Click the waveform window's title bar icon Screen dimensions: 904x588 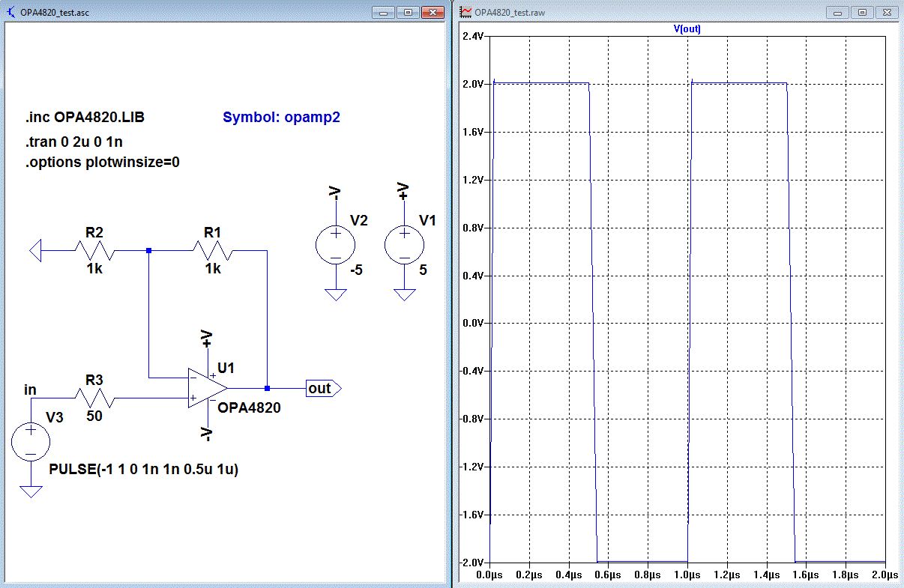coord(465,13)
